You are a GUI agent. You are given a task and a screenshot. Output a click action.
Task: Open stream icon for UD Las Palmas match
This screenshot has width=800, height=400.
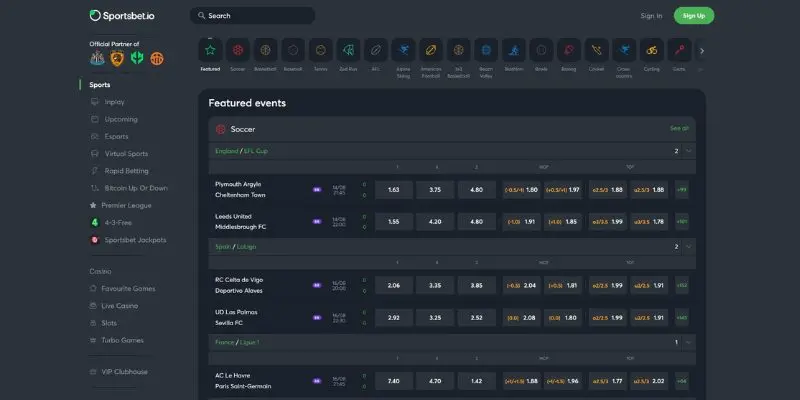point(317,317)
